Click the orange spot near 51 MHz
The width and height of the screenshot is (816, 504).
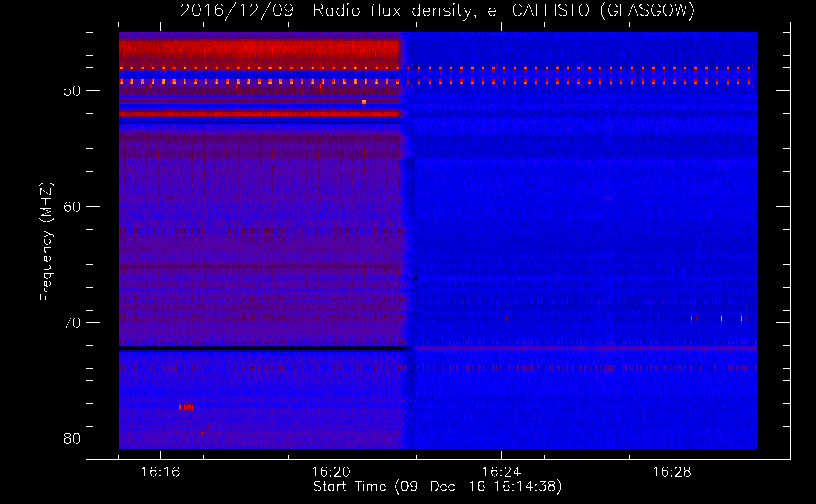coord(364,102)
